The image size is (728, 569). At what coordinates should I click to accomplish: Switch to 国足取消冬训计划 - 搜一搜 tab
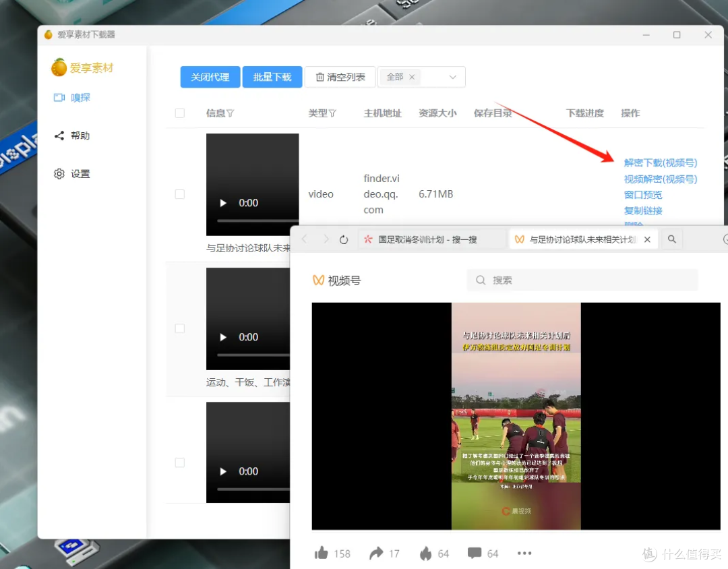coord(432,240)
